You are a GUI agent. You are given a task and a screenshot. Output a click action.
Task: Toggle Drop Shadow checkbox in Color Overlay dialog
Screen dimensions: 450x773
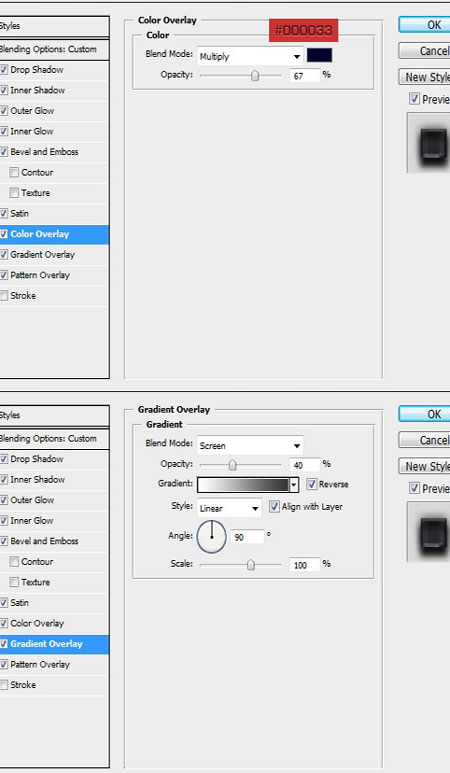(x=4, y=70)
